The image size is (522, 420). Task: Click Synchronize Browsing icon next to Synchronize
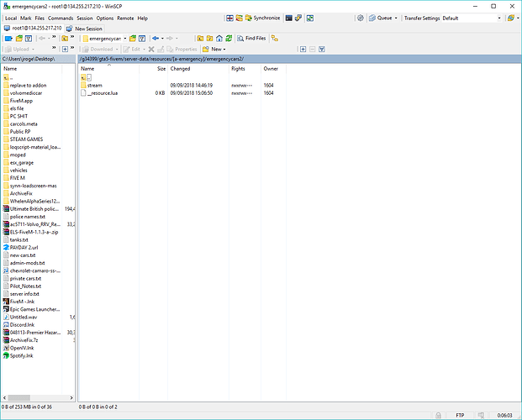click(x=239, y=18)
